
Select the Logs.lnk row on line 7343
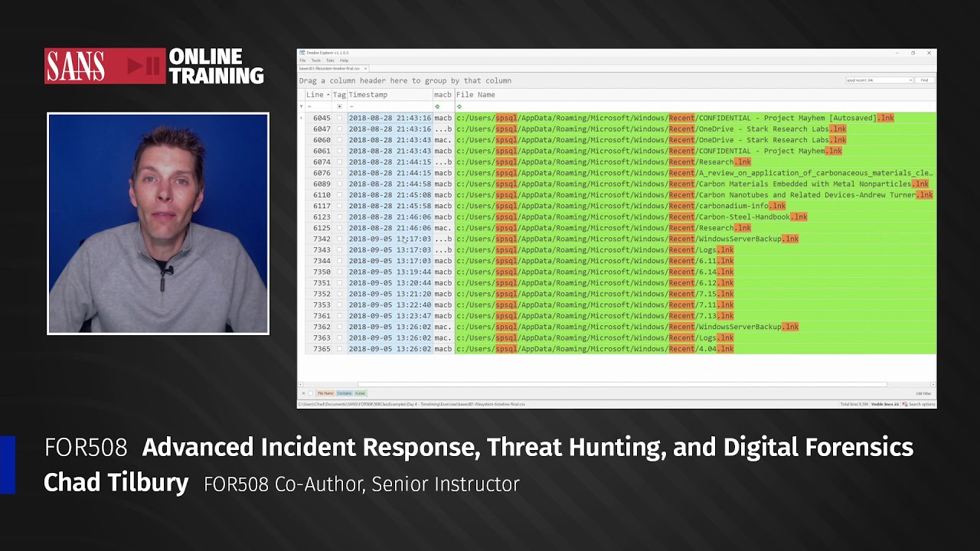point(695,250)
